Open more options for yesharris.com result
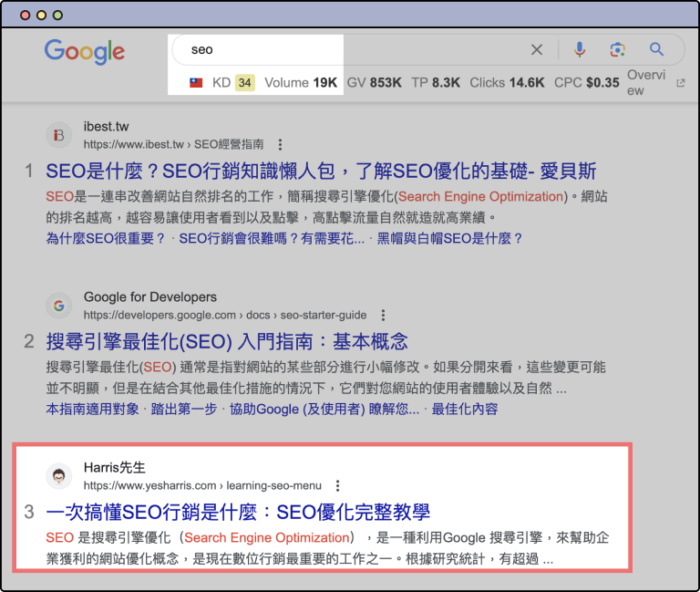The height and width of the screenshot is (592, 700). tap(337, 485)
